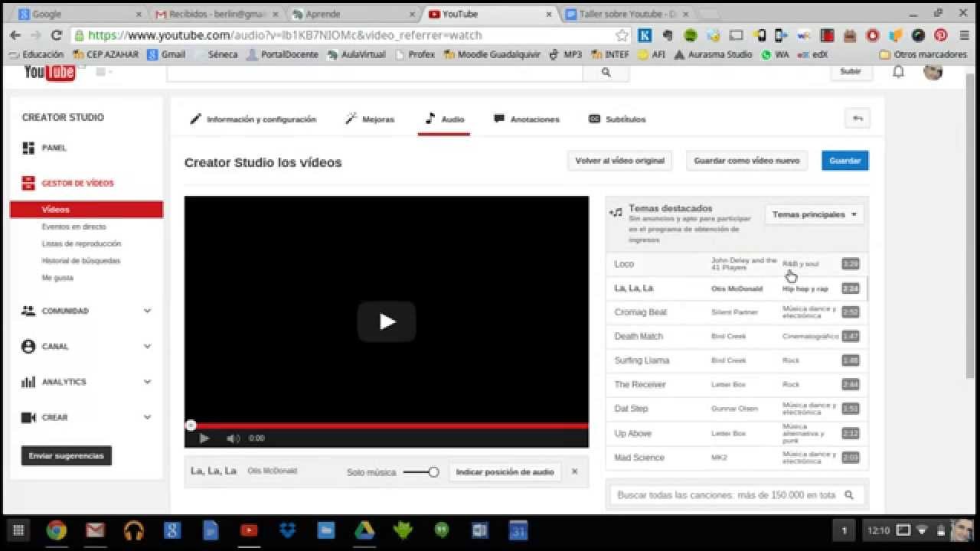Open Otros marcadores bookmarks folder
The width and height of the screenshot is (980, 551).
pyautogui.click(x=923, y=54)
